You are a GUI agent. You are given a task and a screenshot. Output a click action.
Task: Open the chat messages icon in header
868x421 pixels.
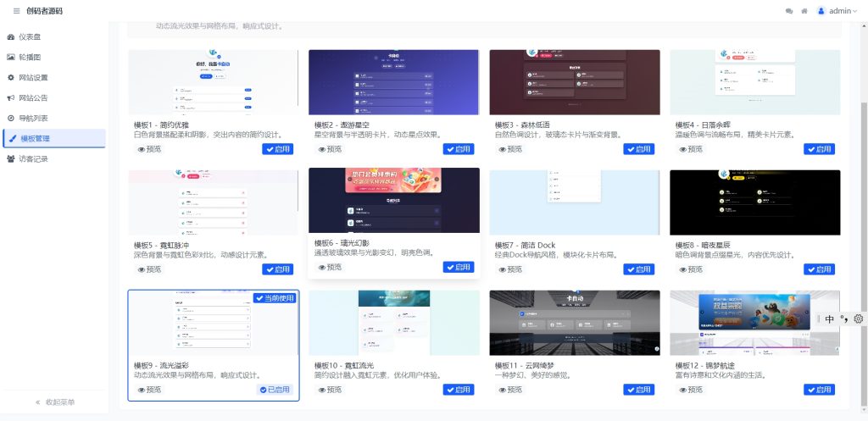pos(789,11)
